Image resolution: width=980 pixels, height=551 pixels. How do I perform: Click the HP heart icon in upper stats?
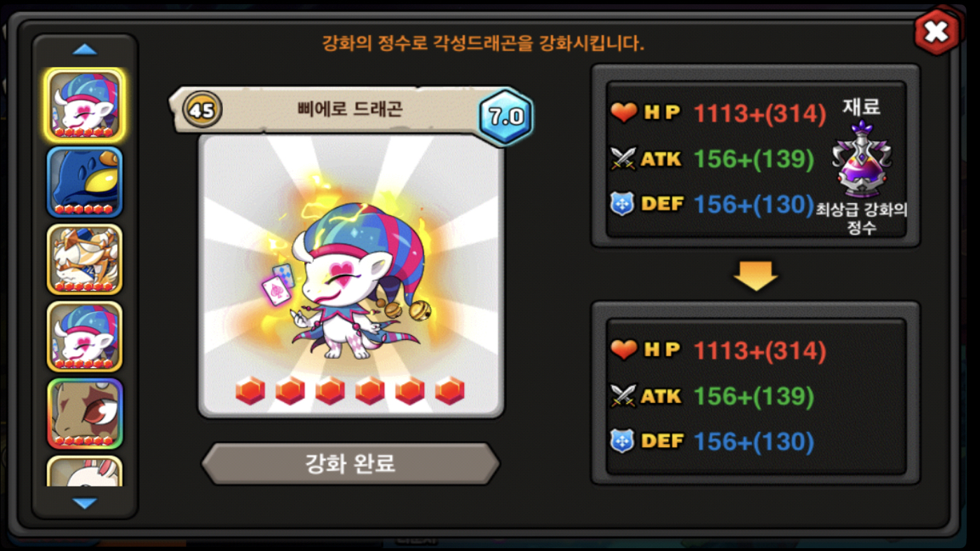623,113
